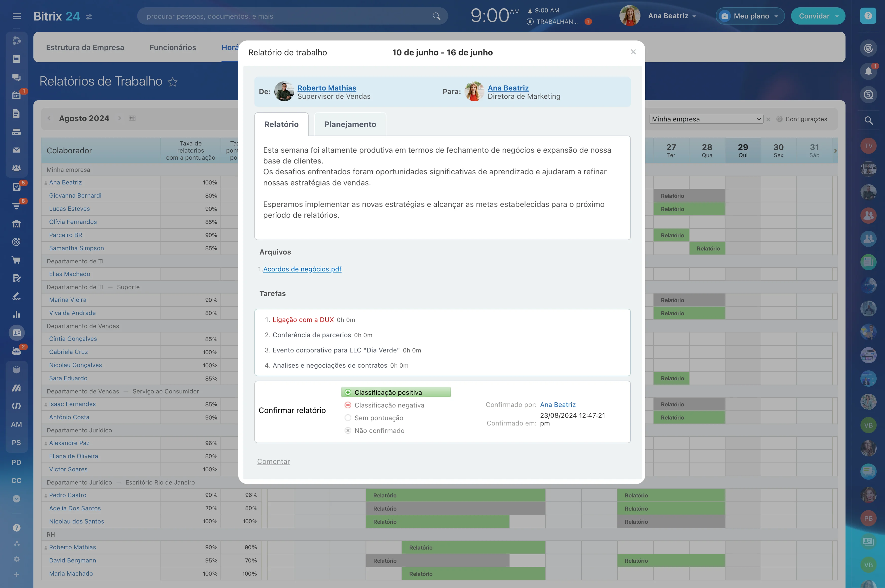Viewport: 885px width, 588px height.
Task: Click the green Classificação positiva bar
Action: tap(396, 392)
